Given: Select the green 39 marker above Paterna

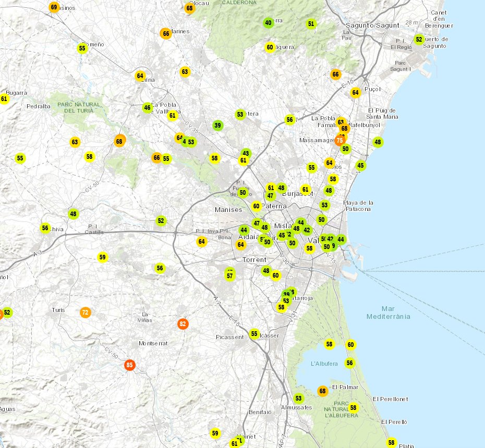Looking at the screenshot, I should point(217,125).
